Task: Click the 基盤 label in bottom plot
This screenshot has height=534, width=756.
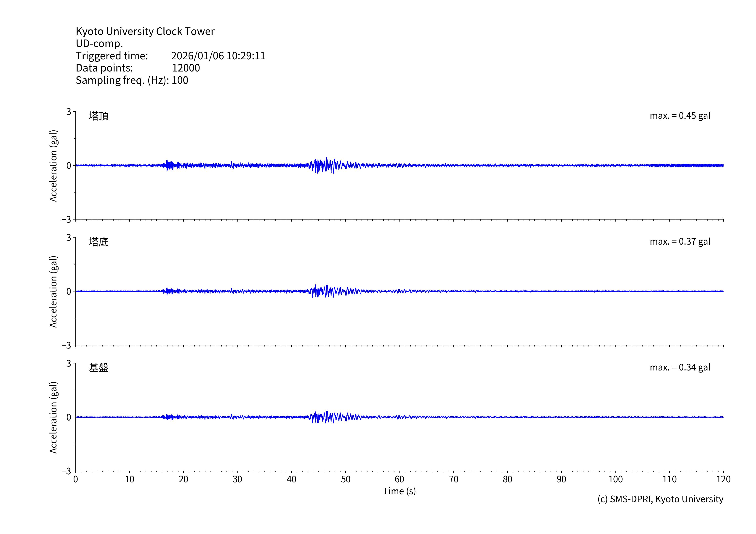Action: pyautogui.click(x=98, y=367)
